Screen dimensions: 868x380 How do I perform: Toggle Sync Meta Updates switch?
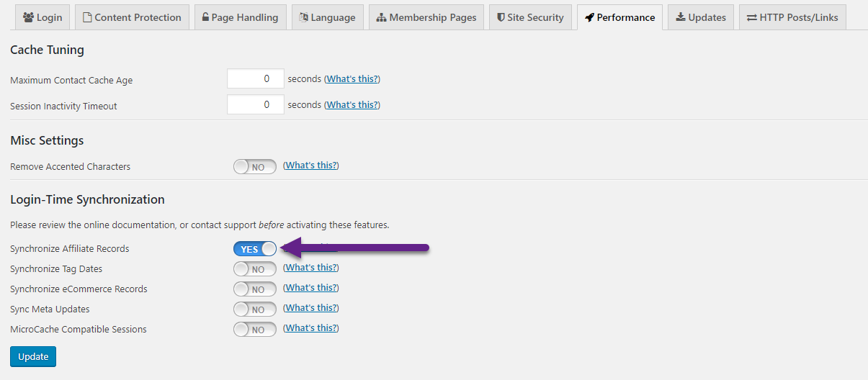tap(255, 309)
